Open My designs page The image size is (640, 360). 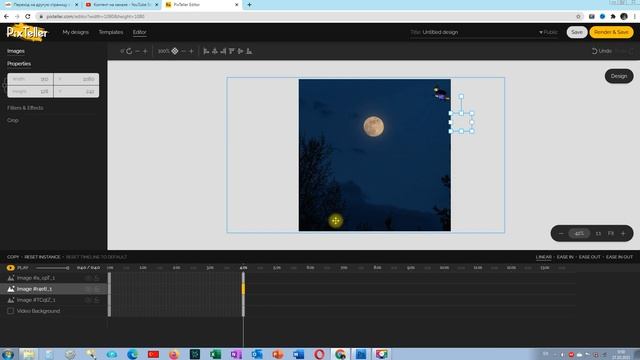tap(76, 32)
